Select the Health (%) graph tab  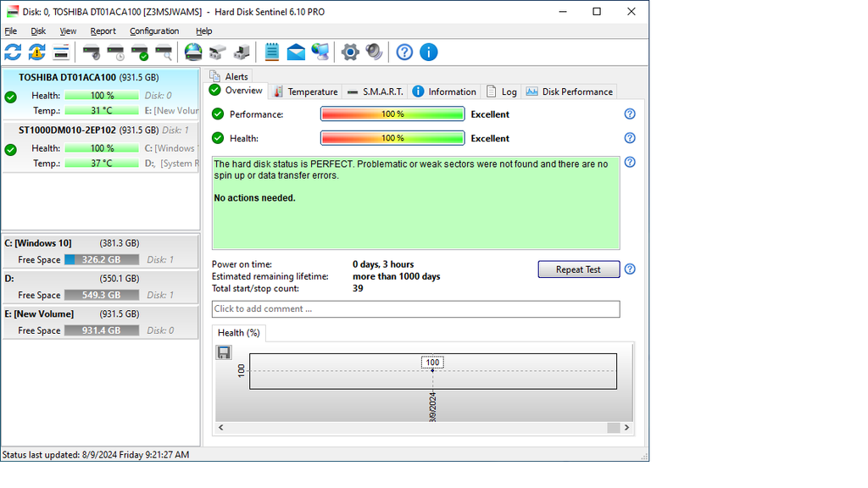pyautogui.click(x=238, y=333)
